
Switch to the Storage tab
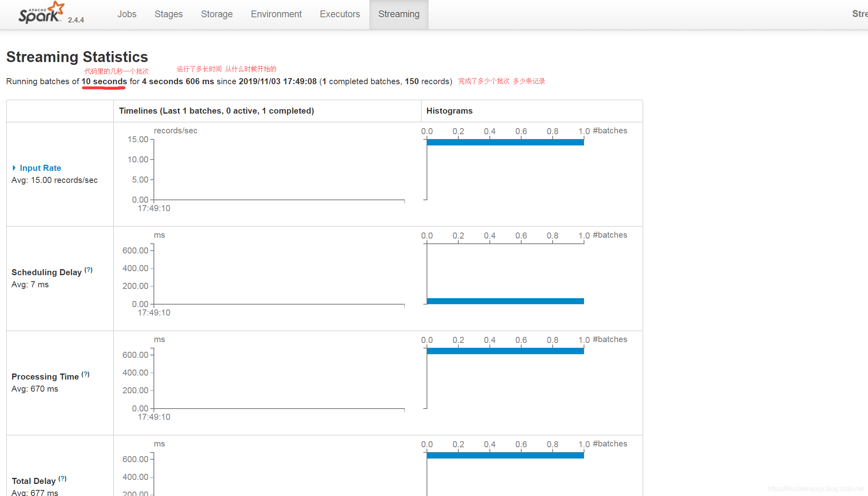pyautogui.click(x=217, y=14)
